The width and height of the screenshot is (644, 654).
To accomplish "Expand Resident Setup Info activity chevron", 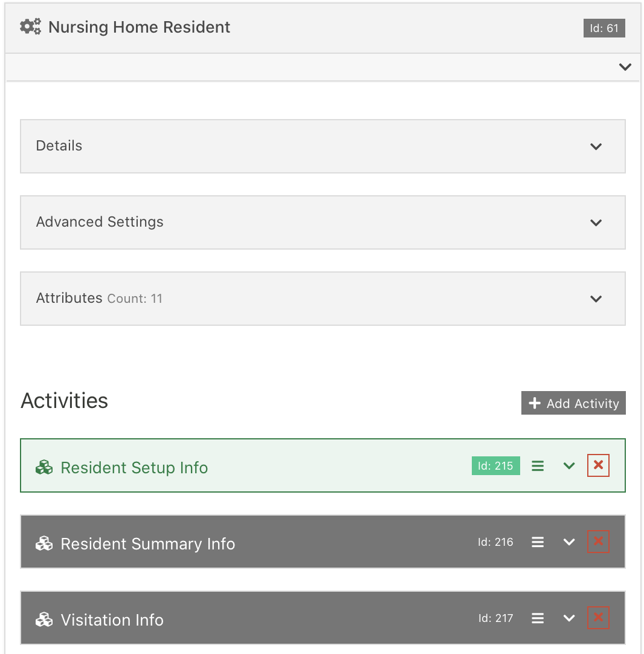I will [569, 466].
